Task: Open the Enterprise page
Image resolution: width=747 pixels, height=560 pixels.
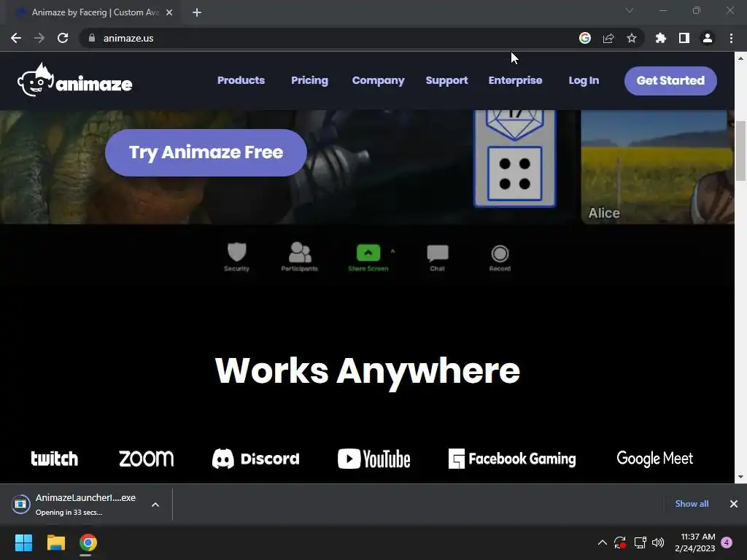Action: click(516, 80)
